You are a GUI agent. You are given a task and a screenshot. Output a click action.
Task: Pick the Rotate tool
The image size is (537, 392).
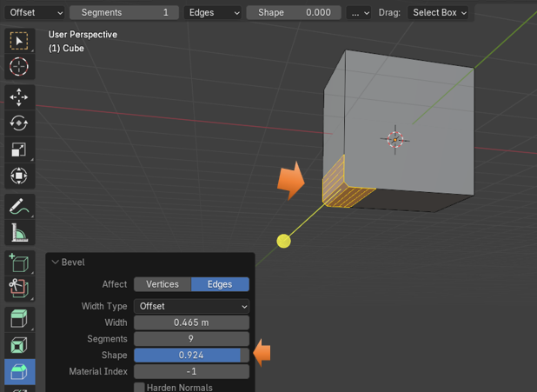pyautogui.click(x=19, y=123)
